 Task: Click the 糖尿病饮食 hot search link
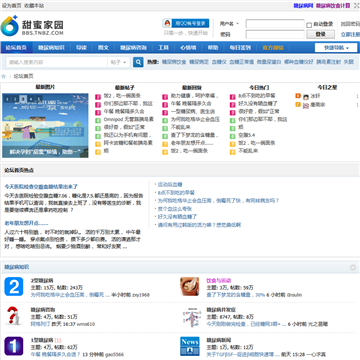[x=174, y=62]
